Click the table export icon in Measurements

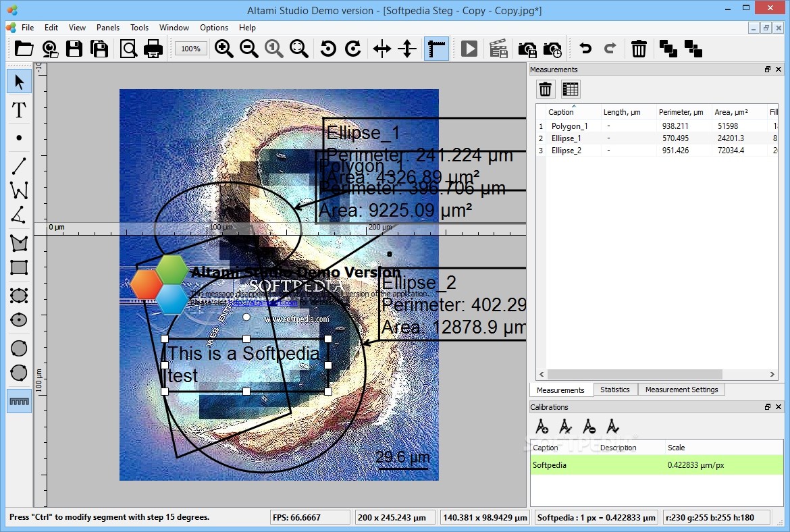571,89
